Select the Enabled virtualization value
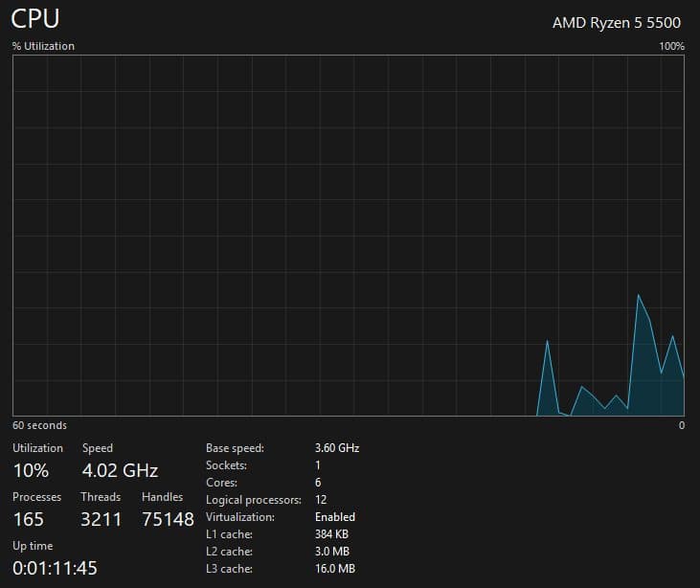This screenshot has height=588, width=700. pyautogui.click(x=335, y=517)
